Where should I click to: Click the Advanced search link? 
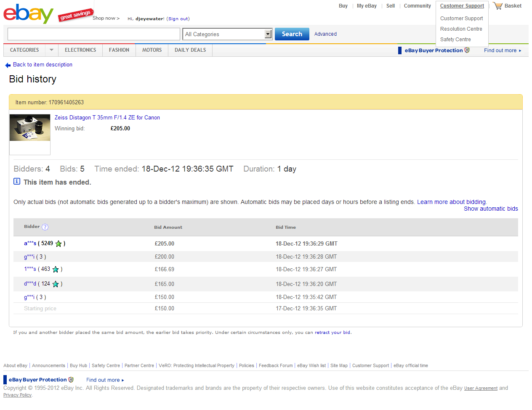[x=325, y=34]
